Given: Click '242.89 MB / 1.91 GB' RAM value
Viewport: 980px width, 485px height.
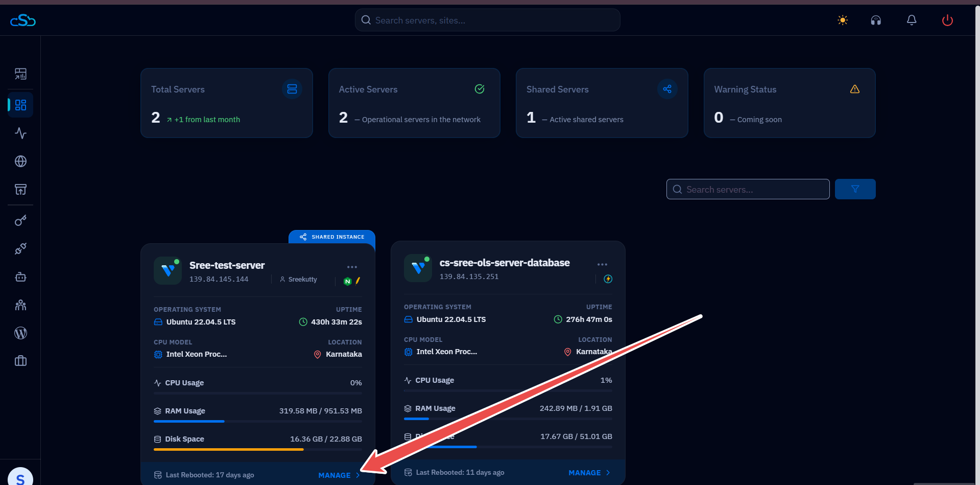Looking at the screenshot, I should point(576,408).
